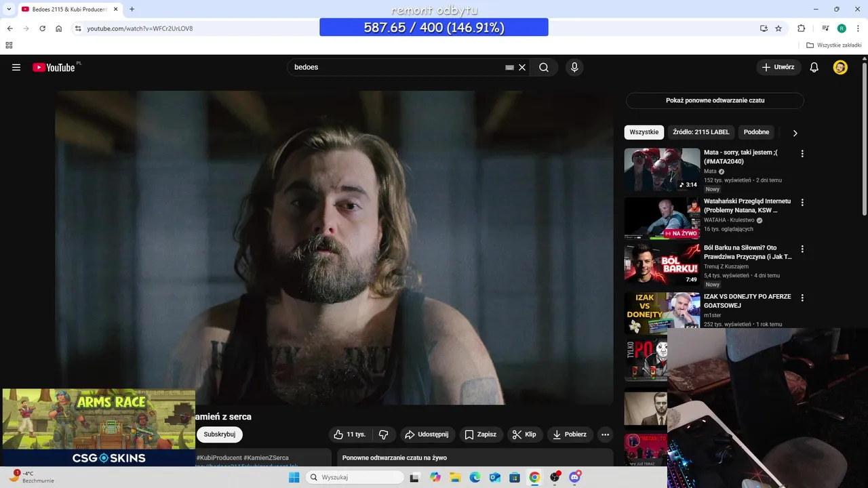Open the Trenuj Z Kuszajem channel name
The width and height of the screenshot is (868, 488).
click(x=726, y=266)
